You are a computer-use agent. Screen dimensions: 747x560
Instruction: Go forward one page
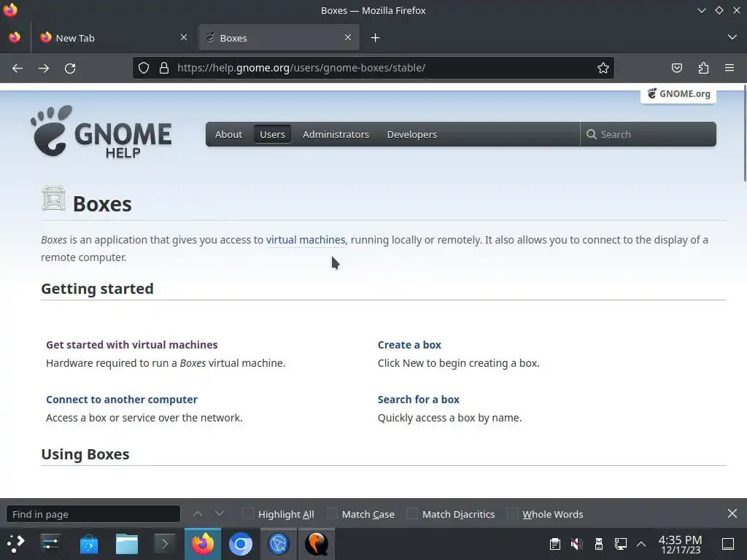point(44,68)
